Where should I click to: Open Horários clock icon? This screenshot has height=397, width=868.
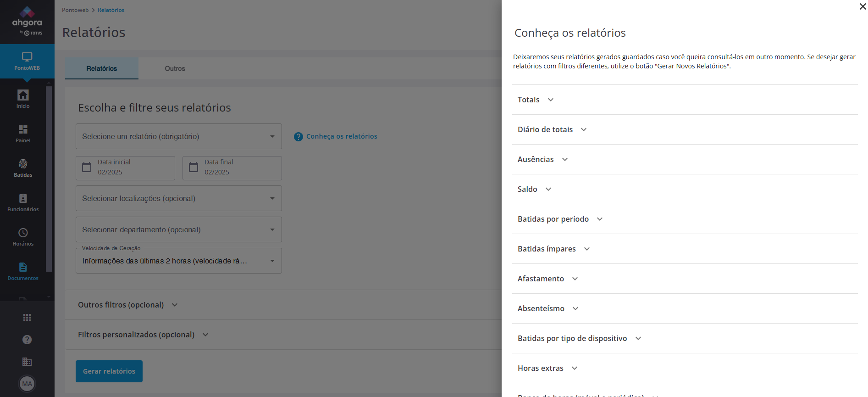click(23, 236)
